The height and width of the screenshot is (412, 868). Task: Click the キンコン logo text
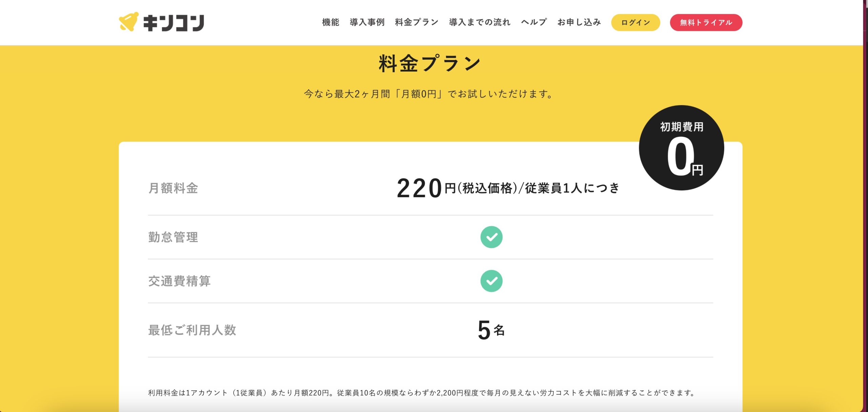click(174, 23)
